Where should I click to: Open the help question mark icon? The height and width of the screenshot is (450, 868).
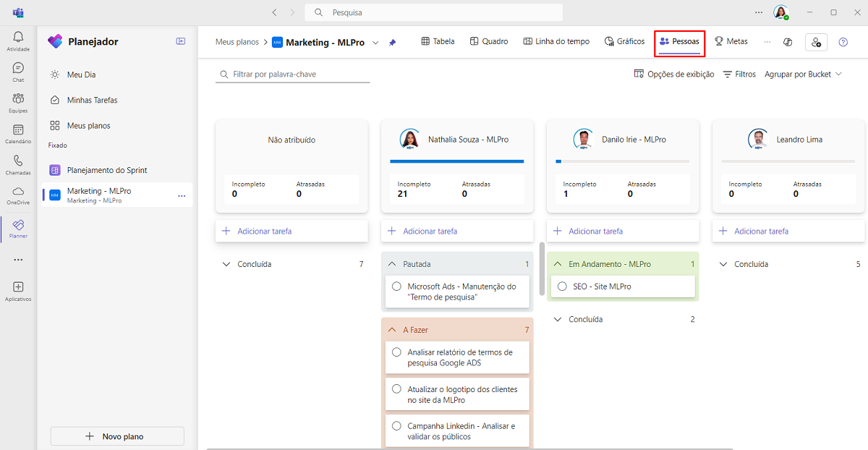point(843,42)
